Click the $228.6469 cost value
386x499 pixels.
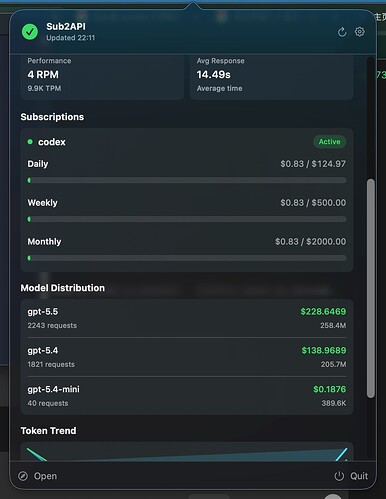(323, 312)
